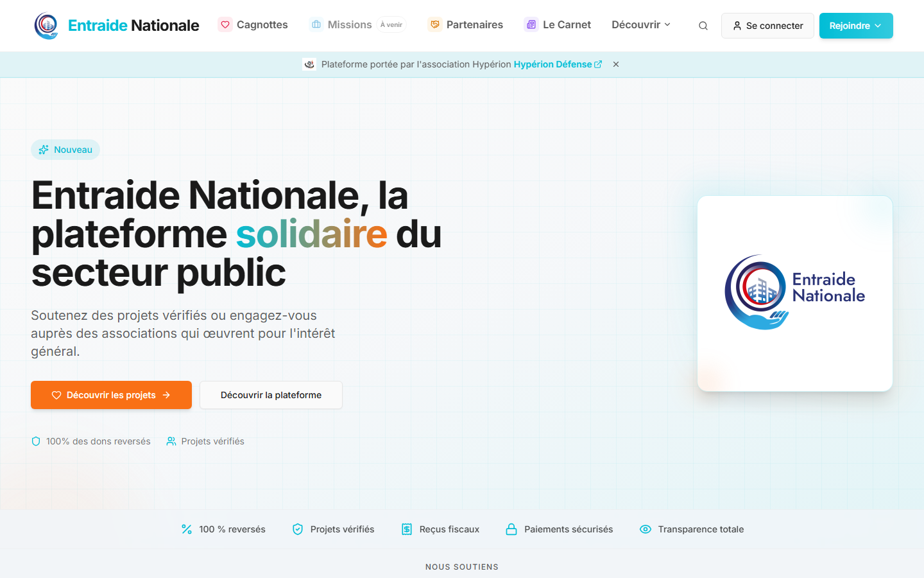Select the Missions menu item
The width and height of the screenshot is (924, 578).
tap(357, 24)
